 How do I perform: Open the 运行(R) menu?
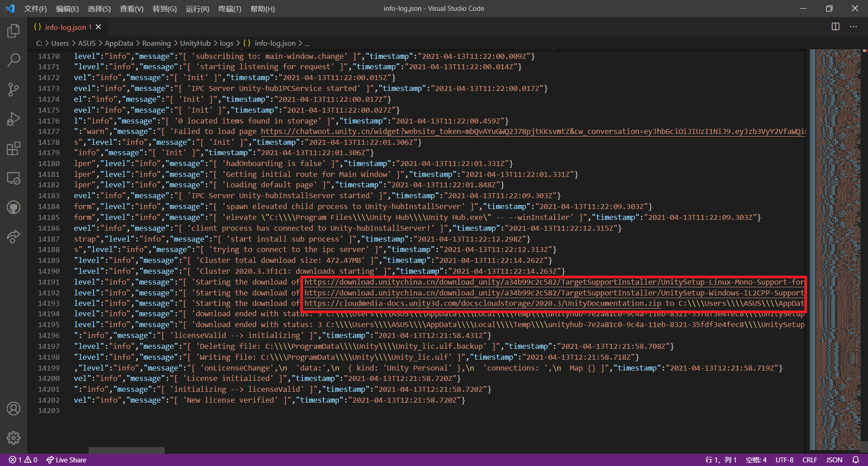[x=198, y=9]
